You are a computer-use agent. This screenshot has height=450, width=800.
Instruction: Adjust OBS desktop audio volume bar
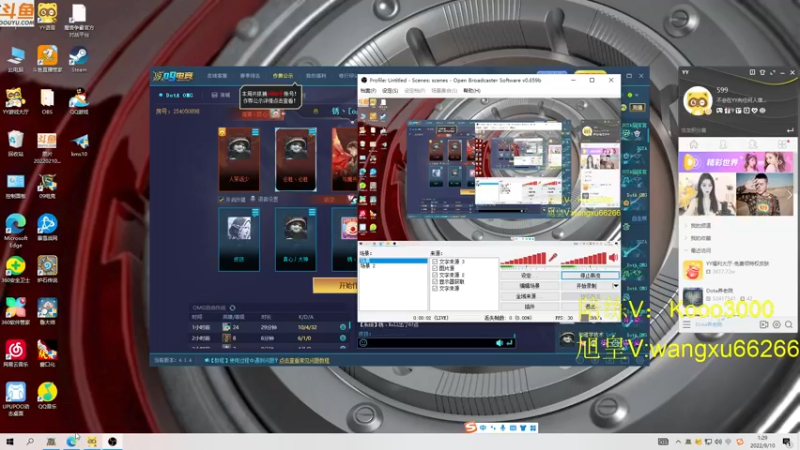[x=584, y=259]
